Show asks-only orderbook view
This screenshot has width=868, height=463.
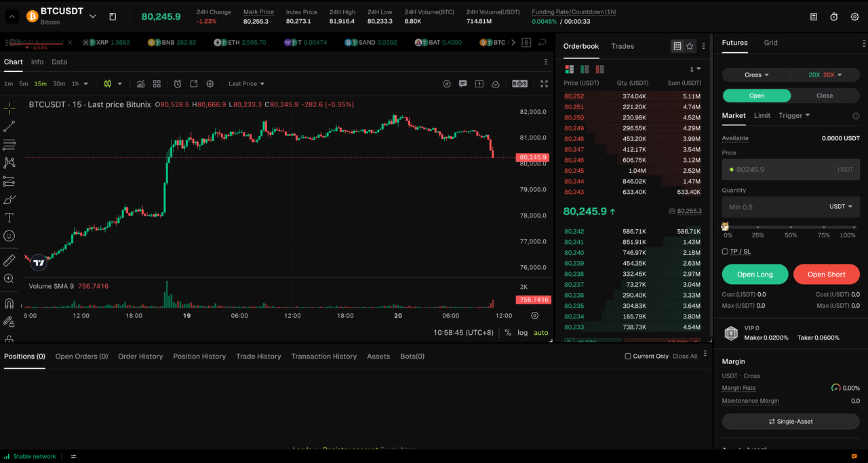point(599,69)
